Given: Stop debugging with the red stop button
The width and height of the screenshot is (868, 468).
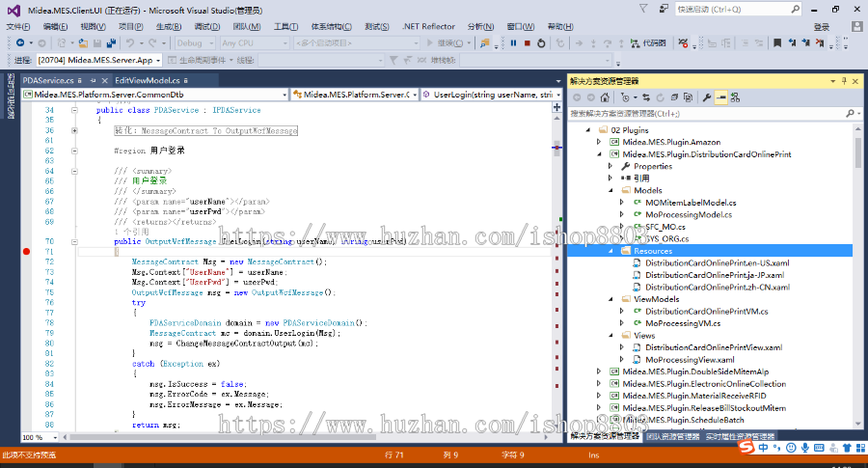Looking at the screenshot, I should click(528, 43).
